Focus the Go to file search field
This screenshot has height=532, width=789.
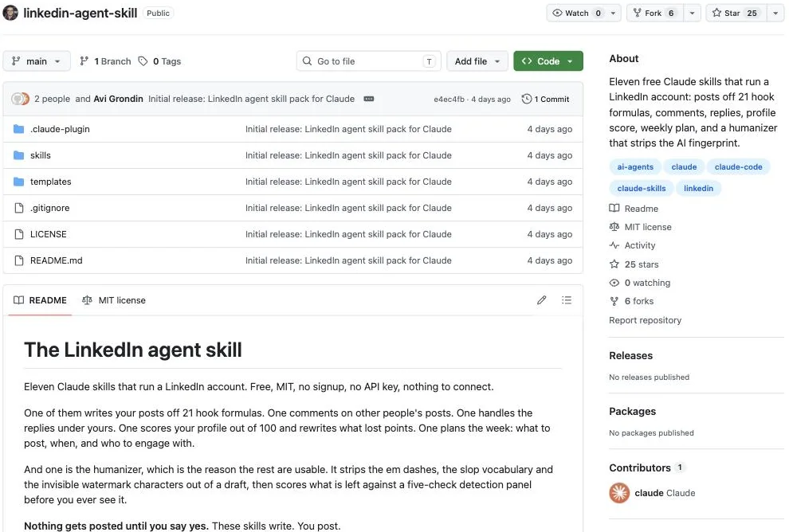click(x=369, y=61)
